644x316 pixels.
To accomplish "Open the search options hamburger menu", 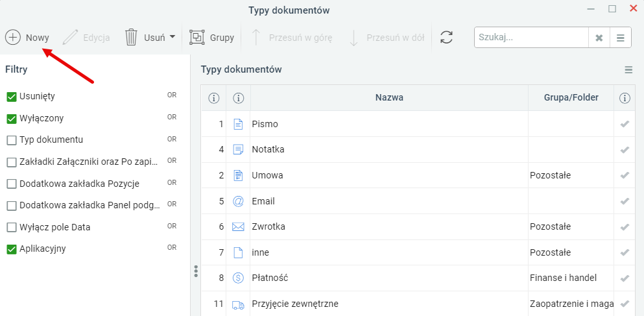I will 621,38.
